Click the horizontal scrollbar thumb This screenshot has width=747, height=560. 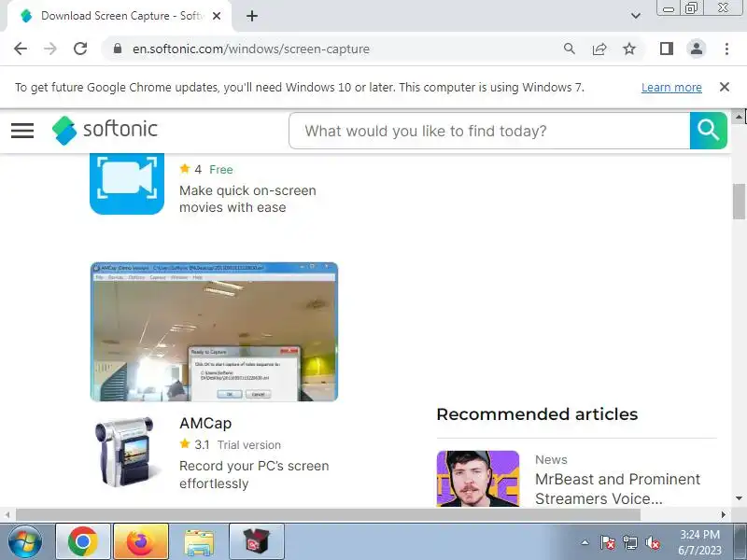pos(329,515)
